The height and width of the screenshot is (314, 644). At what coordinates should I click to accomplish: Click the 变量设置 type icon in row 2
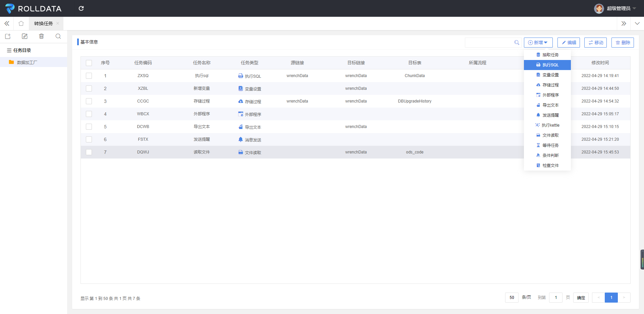(240, 88)
